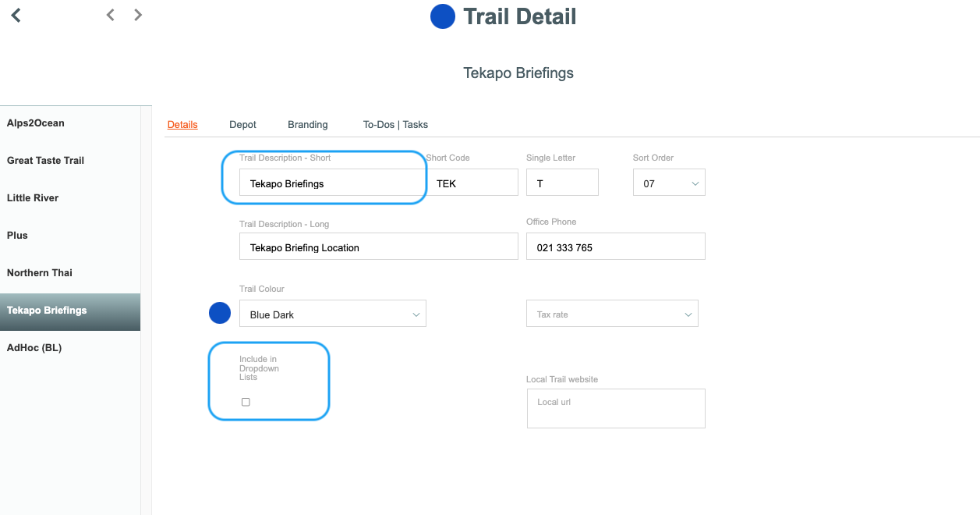Click the Trail Description - Short field
The width and height of the screenshot is (980, 515).
[x=333, y=183]
